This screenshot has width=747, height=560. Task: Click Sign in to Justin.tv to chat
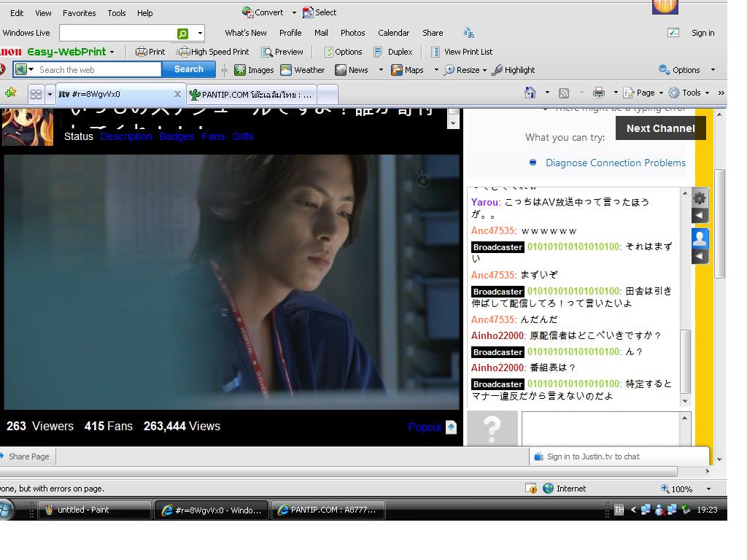point(592,456)
